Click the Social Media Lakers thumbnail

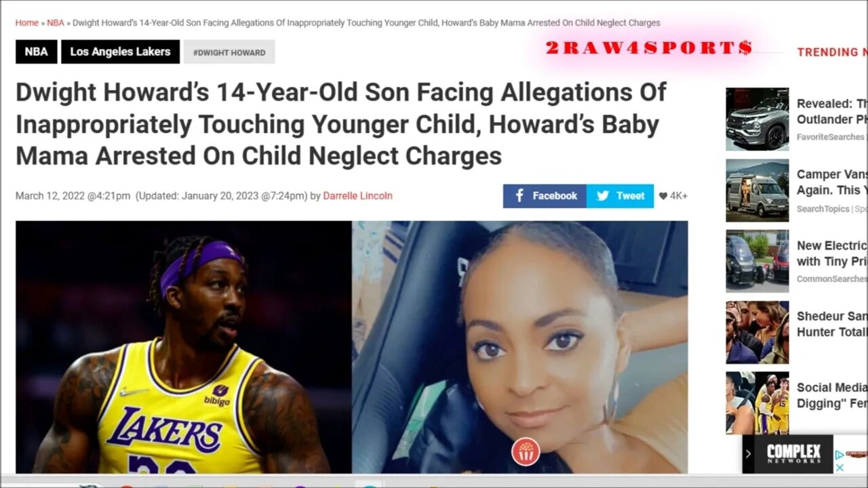click(x=757, y=403)
